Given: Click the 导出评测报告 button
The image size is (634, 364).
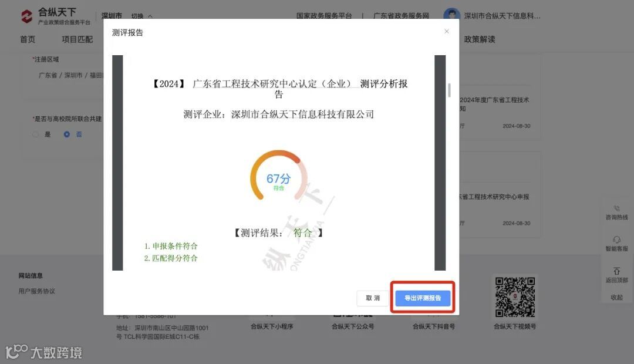Looking at the screenshot, I should click(423, 298).
